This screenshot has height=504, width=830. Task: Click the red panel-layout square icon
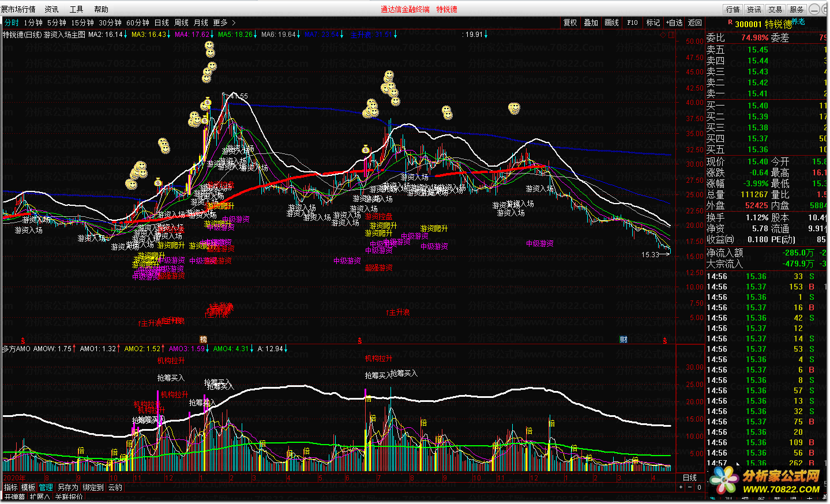click(671, 35)
